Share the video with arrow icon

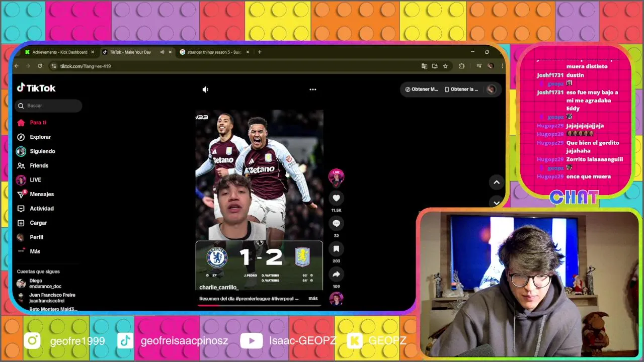click(336, 274)
